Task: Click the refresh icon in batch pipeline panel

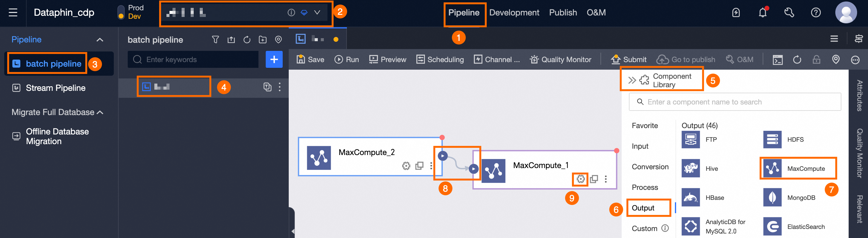Action: (x=247, y=40)
